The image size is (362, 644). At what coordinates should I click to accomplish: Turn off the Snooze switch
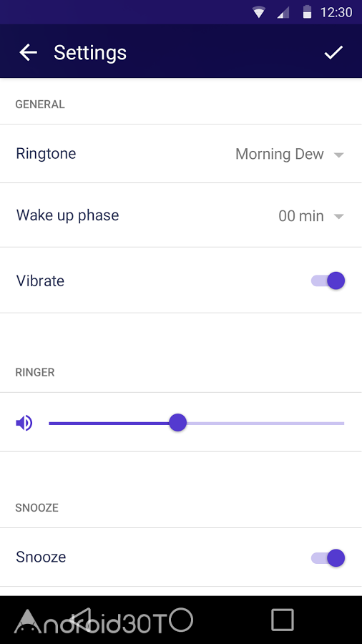328,557
